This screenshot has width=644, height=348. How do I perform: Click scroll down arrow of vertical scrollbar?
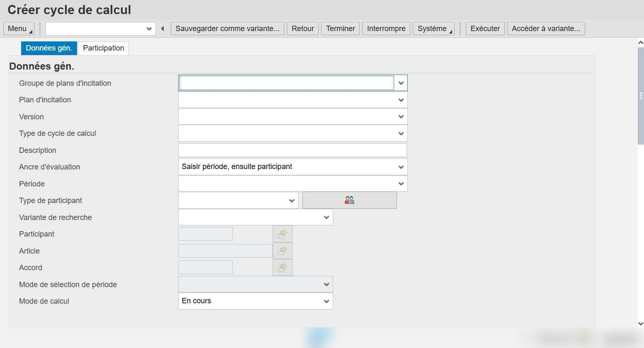[641, 324]
